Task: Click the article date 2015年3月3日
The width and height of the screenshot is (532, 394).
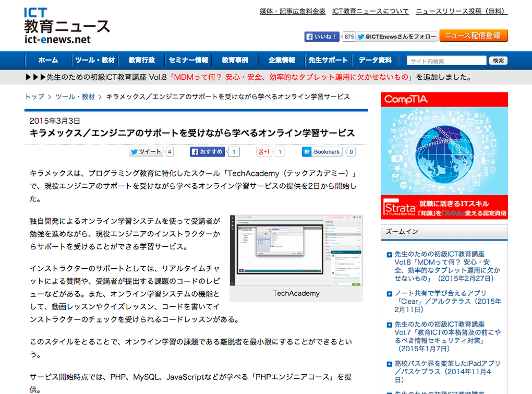Action: (x=55, y=121)
